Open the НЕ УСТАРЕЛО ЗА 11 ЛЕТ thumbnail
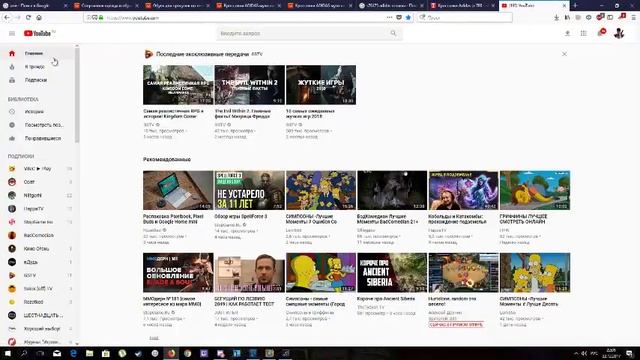640x360 pixels. pyautogui.click(x=249, y=190)
